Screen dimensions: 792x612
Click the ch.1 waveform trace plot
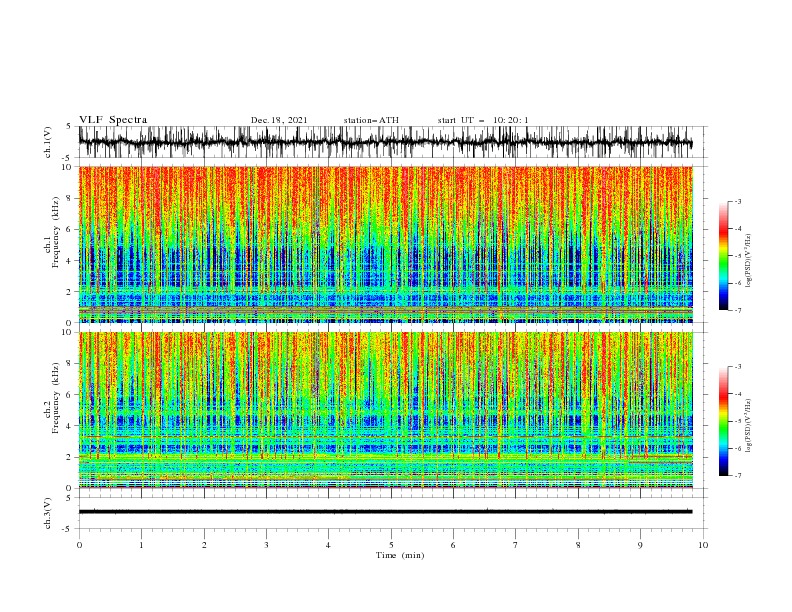(x=385, y=142)
